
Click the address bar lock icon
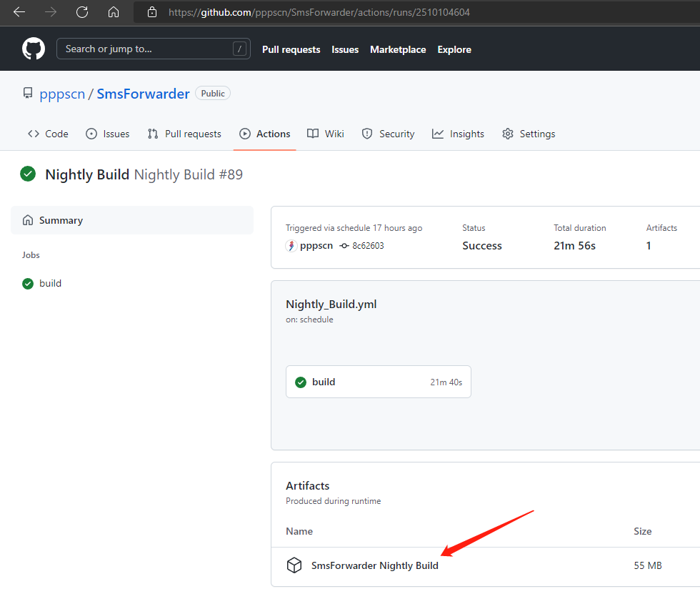152,12
